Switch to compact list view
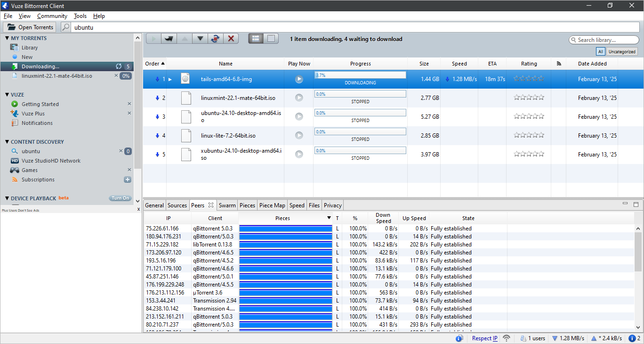 tap(271, 39)
